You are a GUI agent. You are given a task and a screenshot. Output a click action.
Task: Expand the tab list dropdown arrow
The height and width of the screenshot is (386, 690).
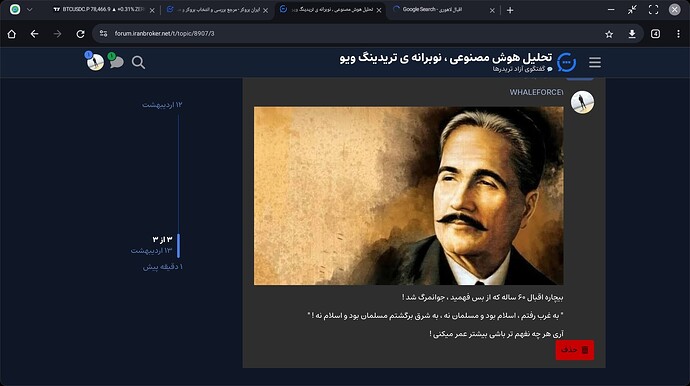coord(29,9)
